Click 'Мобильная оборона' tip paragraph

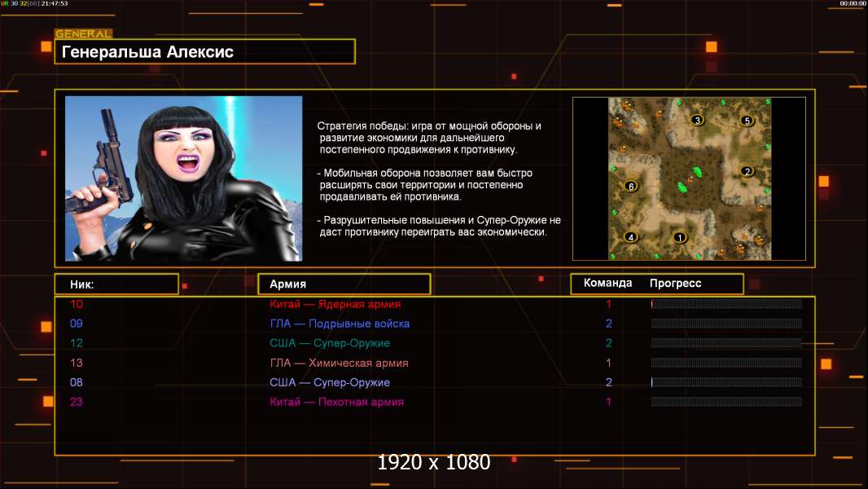point(424,184)
